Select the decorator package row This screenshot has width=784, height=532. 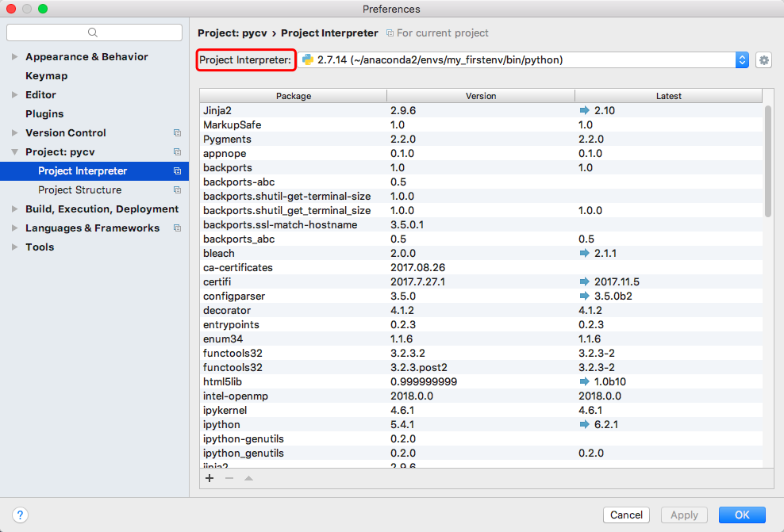click(x=481, y=310)
